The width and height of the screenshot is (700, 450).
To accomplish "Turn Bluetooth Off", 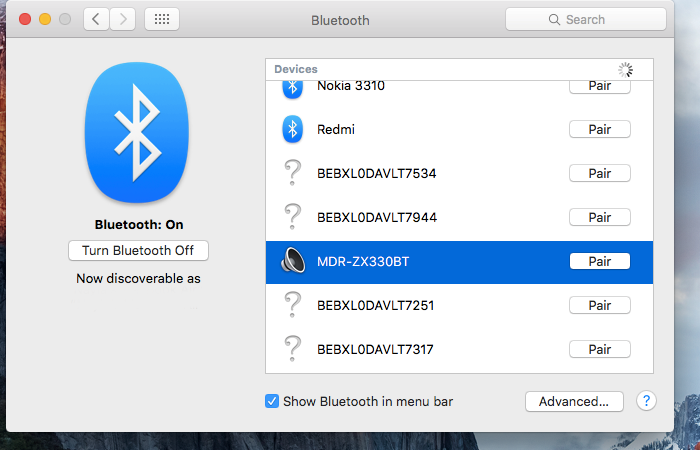I will click(138, 250).
